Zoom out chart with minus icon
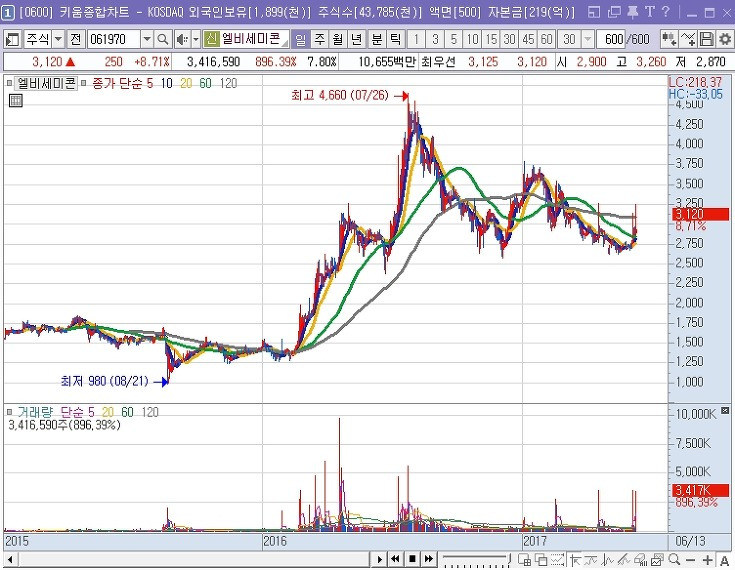735x570 pixels. pos(690,560)
